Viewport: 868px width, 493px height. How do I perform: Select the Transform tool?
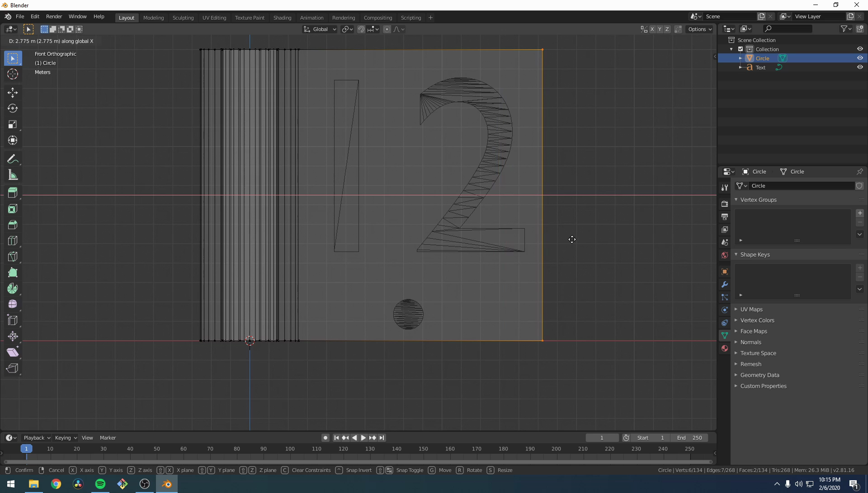coord(13,140)
